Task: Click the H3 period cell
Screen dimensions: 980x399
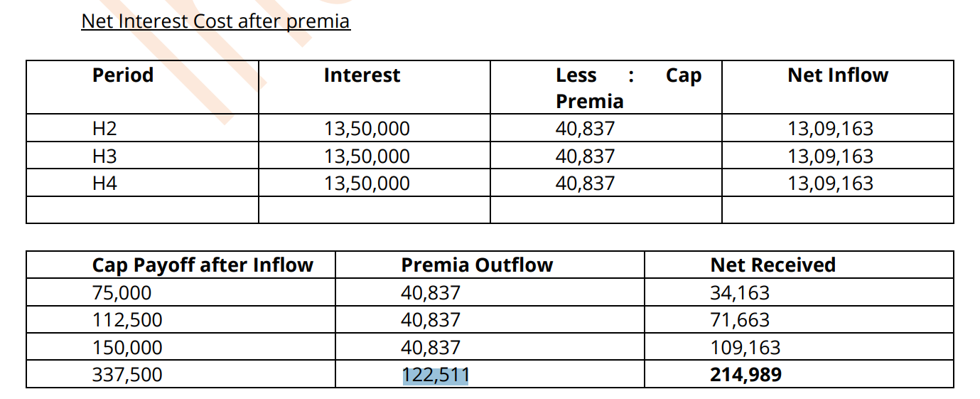Action: pyautogui.click(x=104, y=156)
